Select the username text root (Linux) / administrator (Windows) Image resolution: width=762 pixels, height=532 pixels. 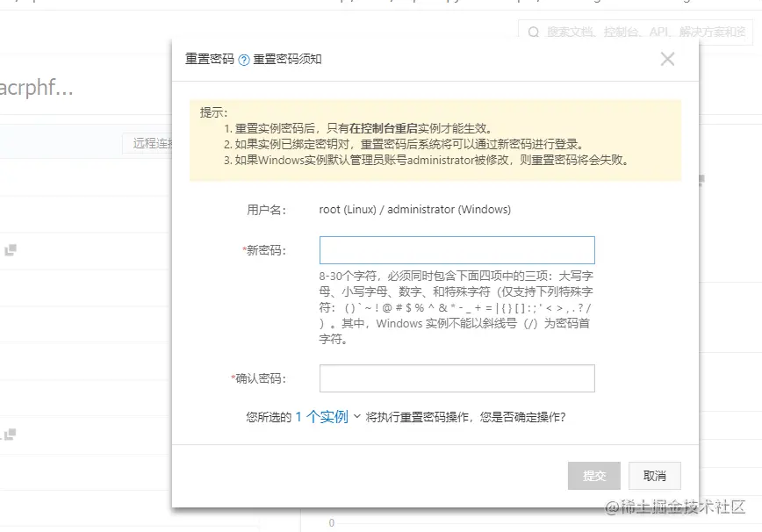[x=414, y=210]
